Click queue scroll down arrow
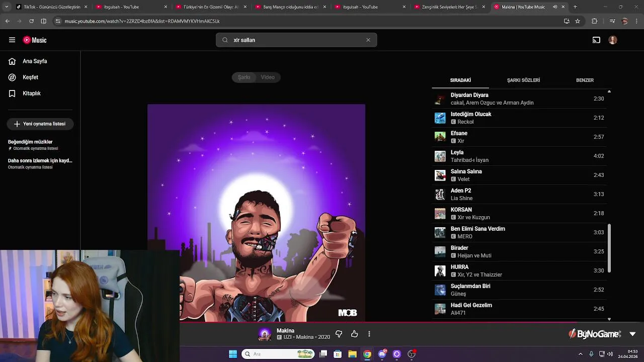This screenshot has width=644, height=362. click(609, 319)
